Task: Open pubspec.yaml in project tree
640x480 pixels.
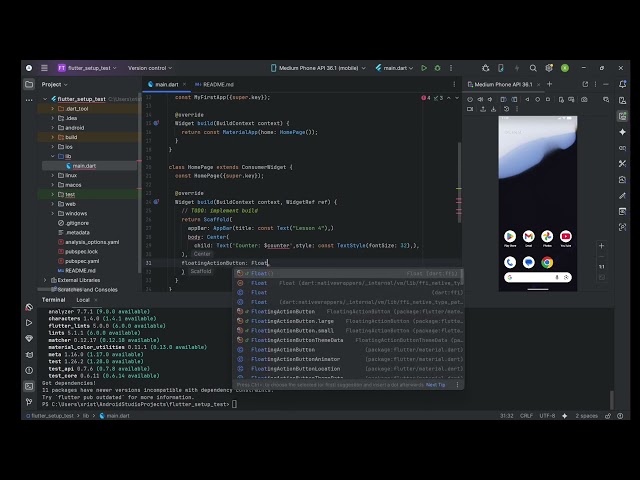Action: click(82, 261)
